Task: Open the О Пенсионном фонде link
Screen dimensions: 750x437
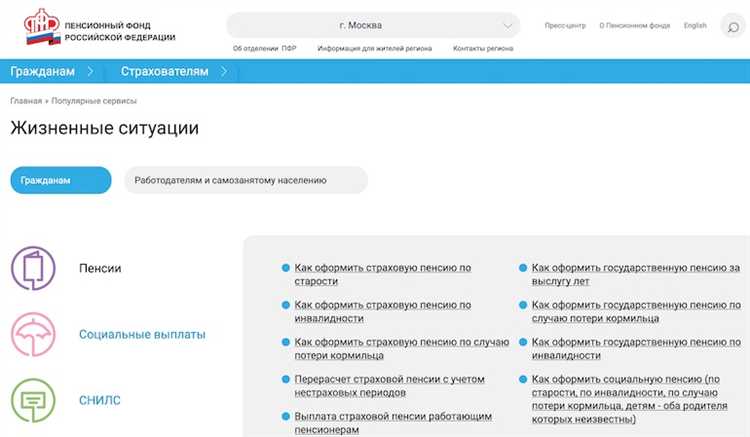Action: pyautogui.click(x=635, y=25)
